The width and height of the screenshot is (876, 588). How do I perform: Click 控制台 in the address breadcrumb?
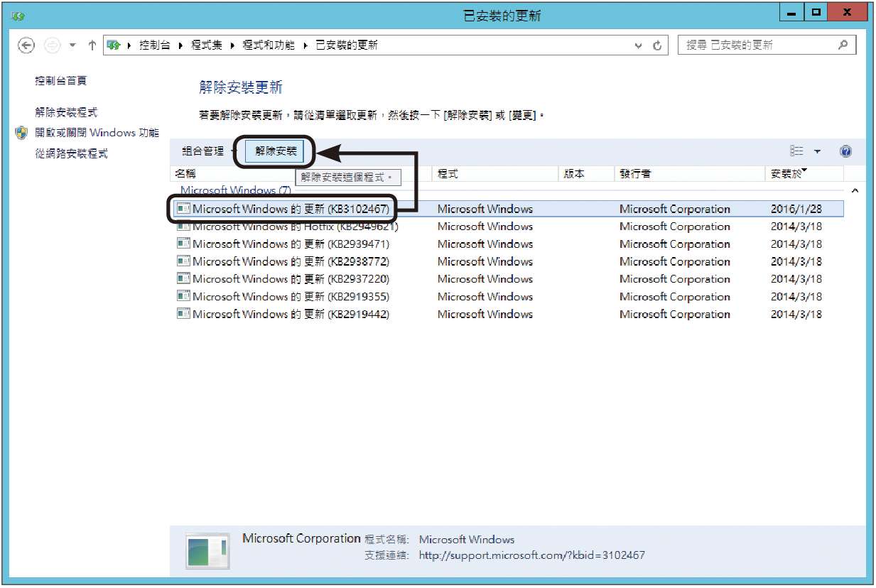[154, 45]
